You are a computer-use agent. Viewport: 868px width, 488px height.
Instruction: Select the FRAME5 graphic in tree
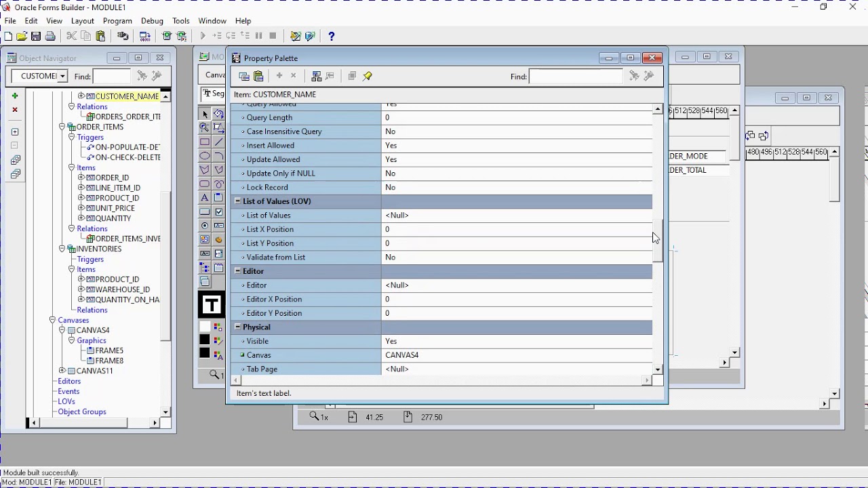point(109,350)
